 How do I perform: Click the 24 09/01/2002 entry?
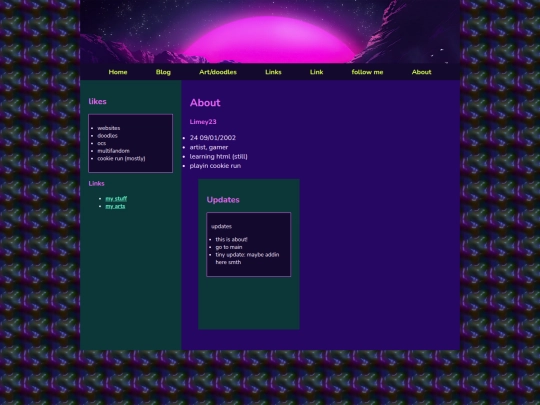click(212, 138)
